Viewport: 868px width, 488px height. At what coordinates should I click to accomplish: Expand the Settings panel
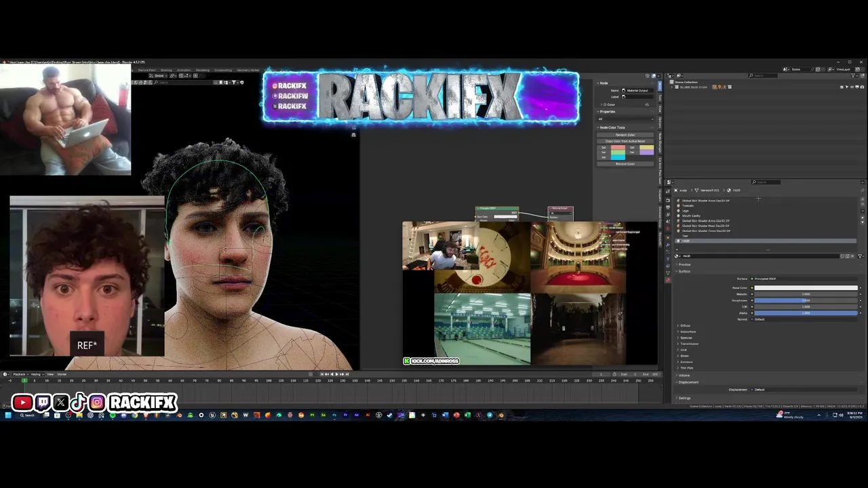point(684,398)
